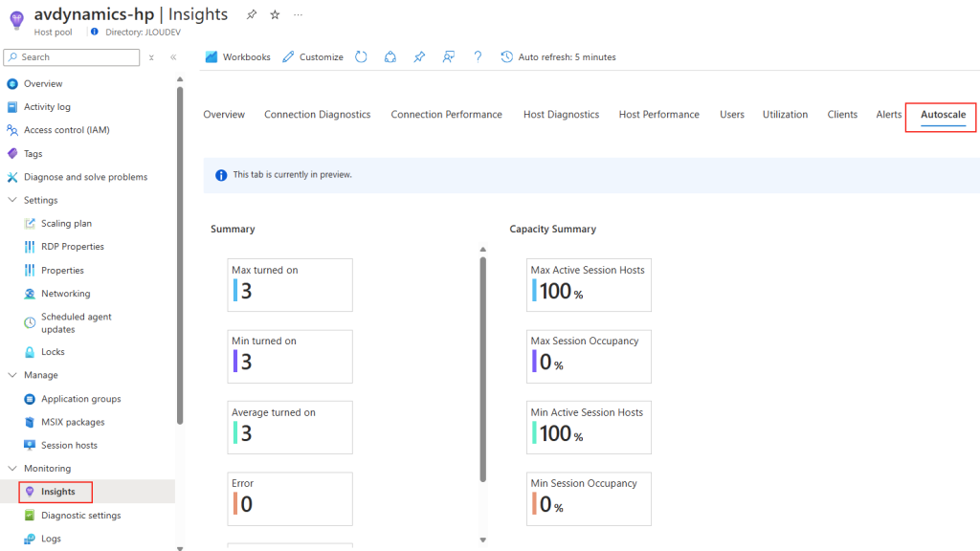Click Max Session Occupancy tile
The image size is (980, 551).
tap(589, 356)
